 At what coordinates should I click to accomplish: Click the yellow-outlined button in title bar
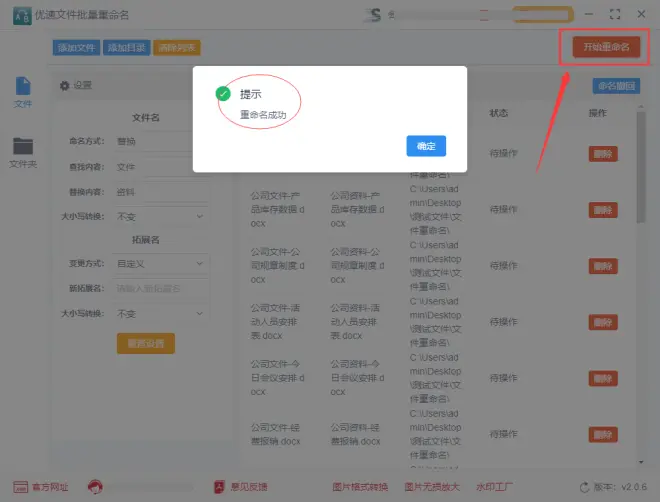[x=542, y=15]
